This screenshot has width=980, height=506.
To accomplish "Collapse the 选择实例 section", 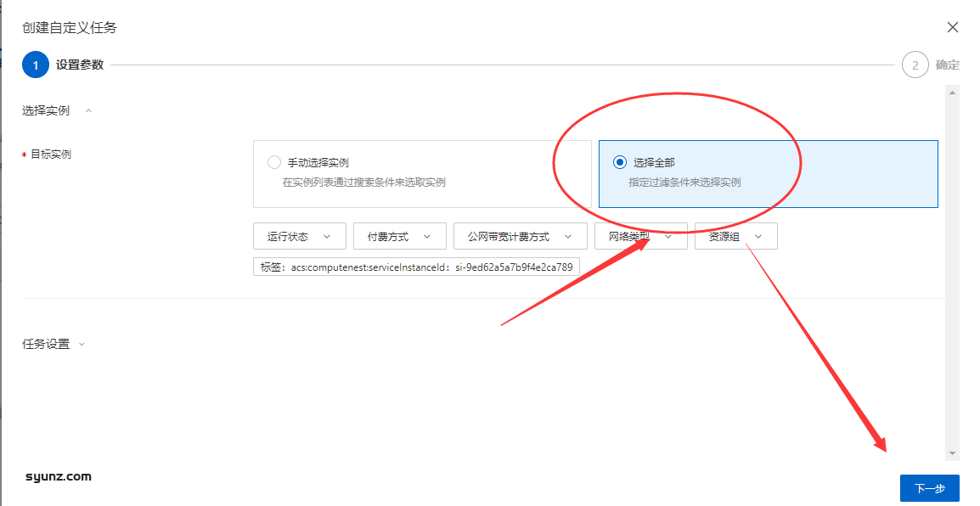I will (88, 110).
